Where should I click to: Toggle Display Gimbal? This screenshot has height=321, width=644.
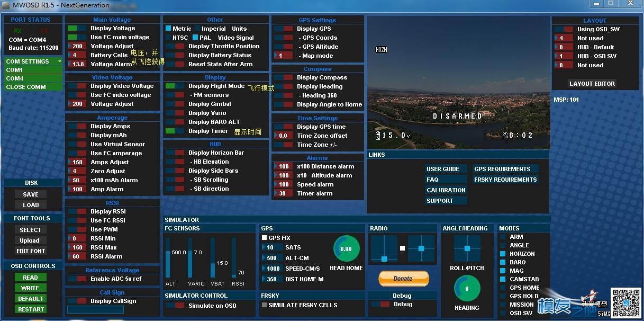pos(175,104)
